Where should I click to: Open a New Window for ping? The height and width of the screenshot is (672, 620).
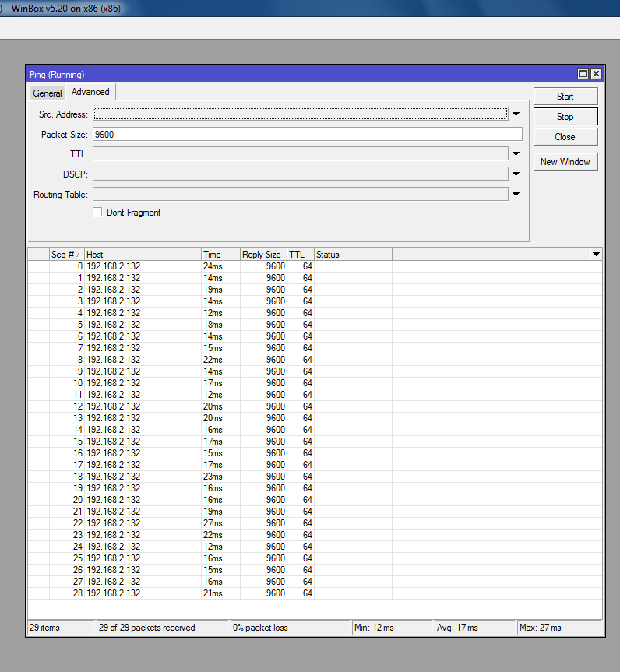(565, 162)
